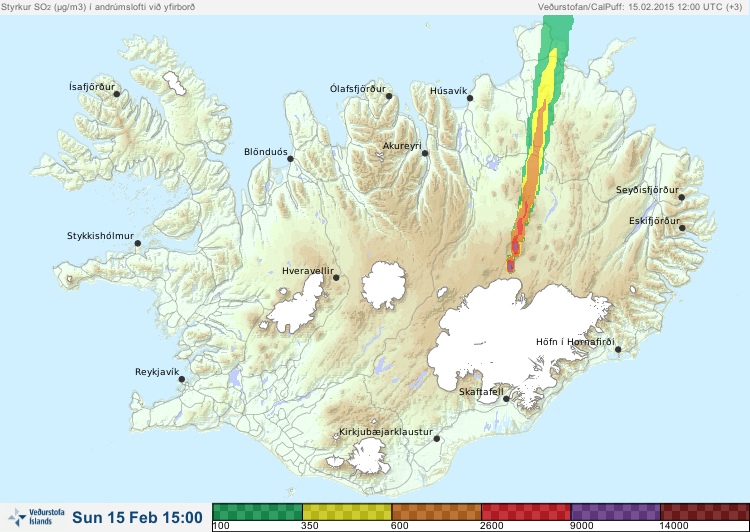
Task: Click the Sun 15 Feb 15:00 timestamp
Action: click(x=137, y=518)
